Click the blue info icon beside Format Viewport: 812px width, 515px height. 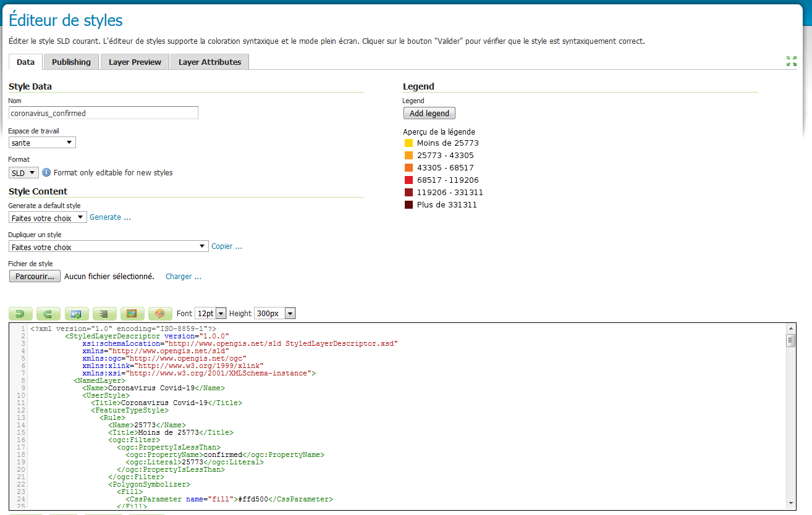coord(46,172)
